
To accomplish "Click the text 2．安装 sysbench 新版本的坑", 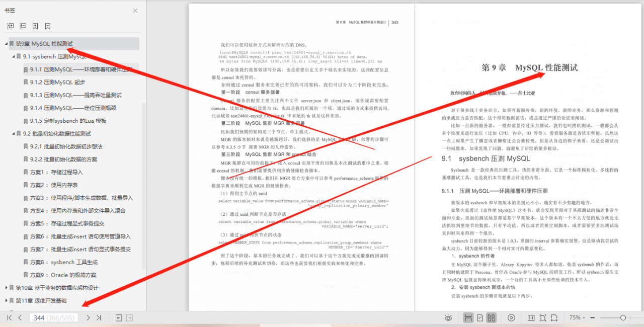I will 483,287.
